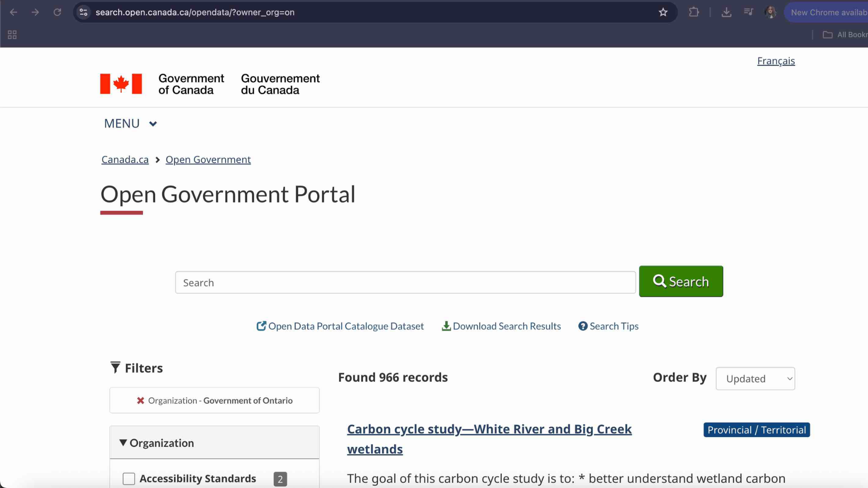Open the Chrome extensions puzzle icon
The width and height of the screenshot is (868, 488).
693,12
